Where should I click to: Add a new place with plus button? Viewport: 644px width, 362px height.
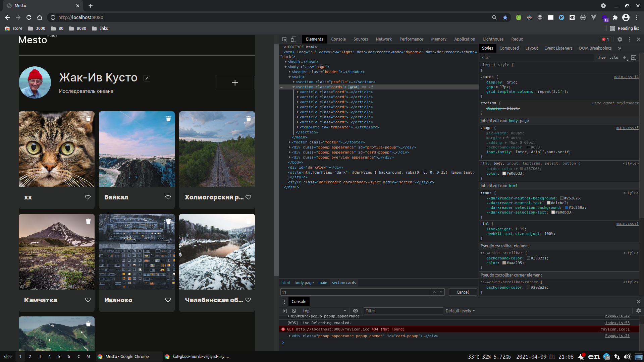(235, 82)
